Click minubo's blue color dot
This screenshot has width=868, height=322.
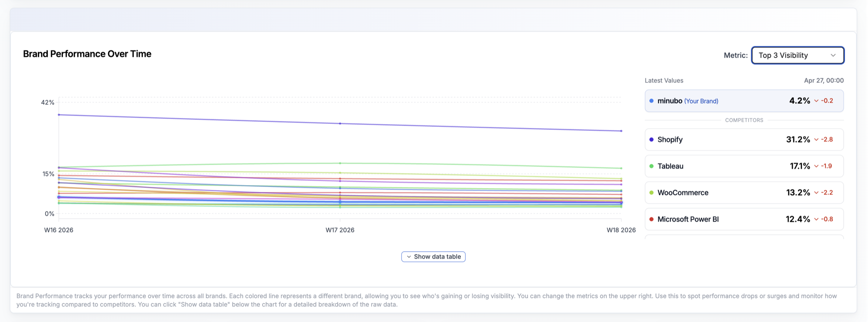tap(651, 101)
